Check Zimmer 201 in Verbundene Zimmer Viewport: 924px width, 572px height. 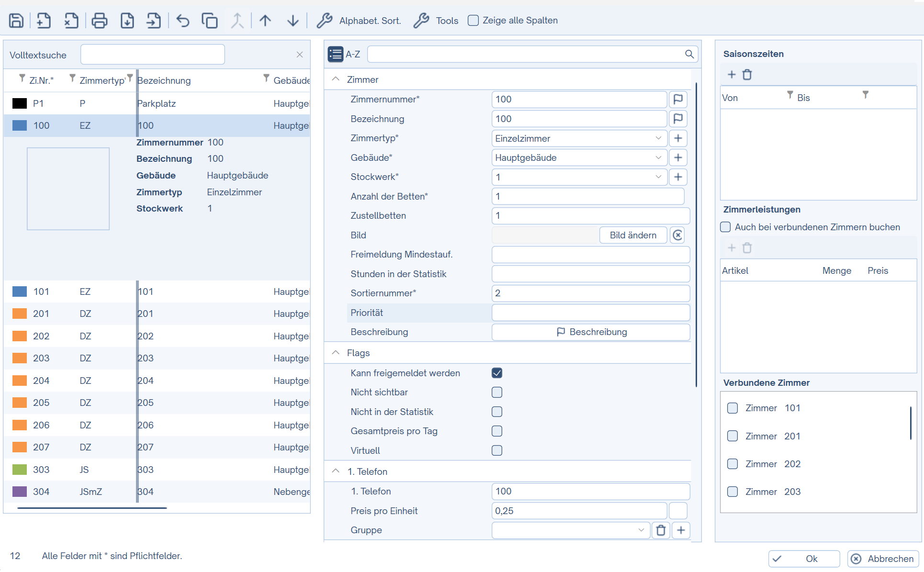pos(732,436)
